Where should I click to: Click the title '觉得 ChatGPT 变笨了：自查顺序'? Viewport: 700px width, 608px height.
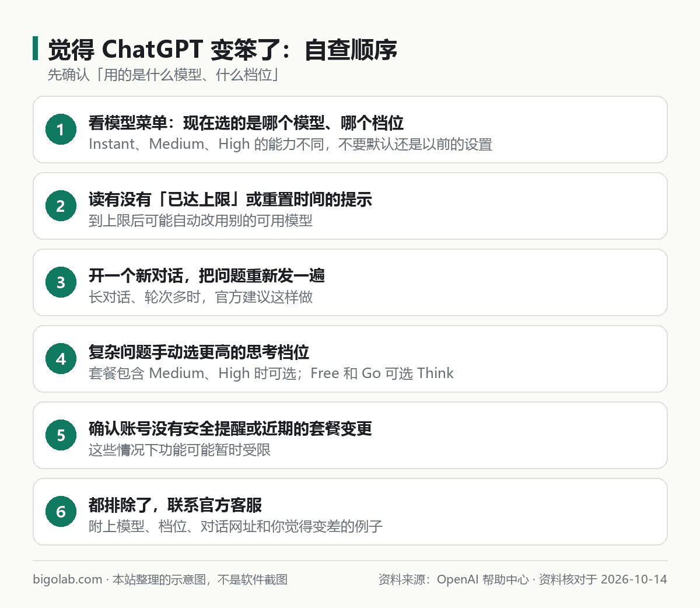222,50
